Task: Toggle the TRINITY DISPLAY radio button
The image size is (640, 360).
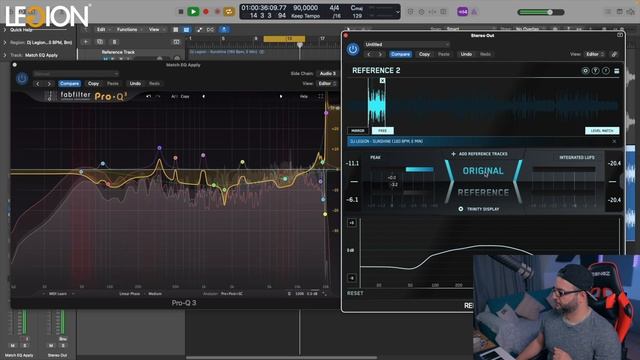Action: click(461, 209)
